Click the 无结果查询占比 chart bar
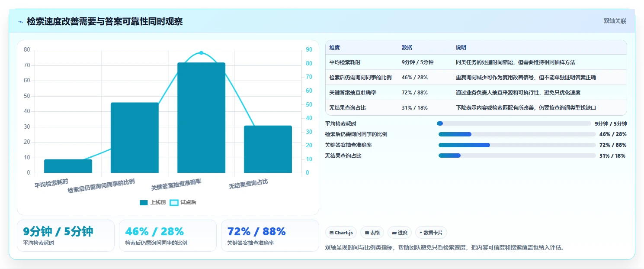 (268, 149)
